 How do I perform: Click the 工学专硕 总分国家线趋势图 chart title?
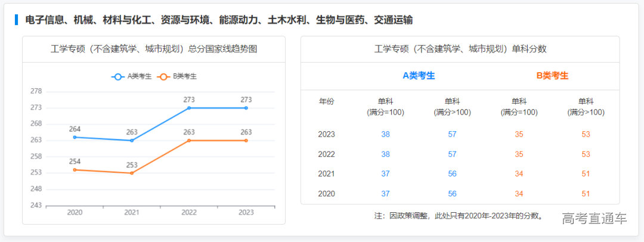(x=154, y=49)
